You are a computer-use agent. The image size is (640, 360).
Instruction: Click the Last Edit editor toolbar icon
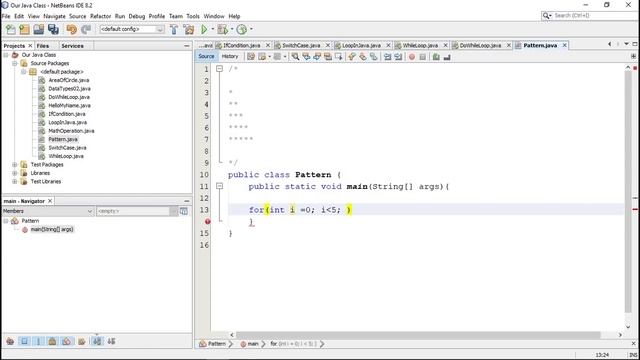(251, 57)
